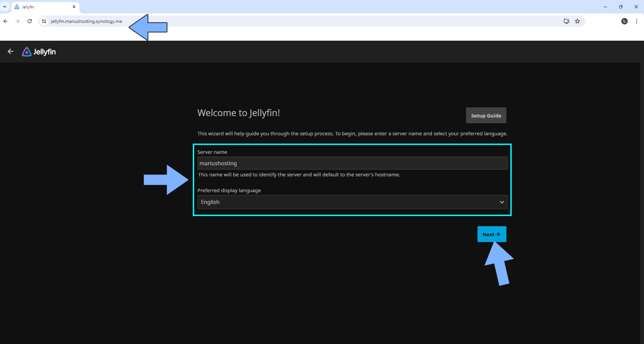Screen dimensions: 644x344
Task: Click the browser back navigation arrow
Action: 5,21
